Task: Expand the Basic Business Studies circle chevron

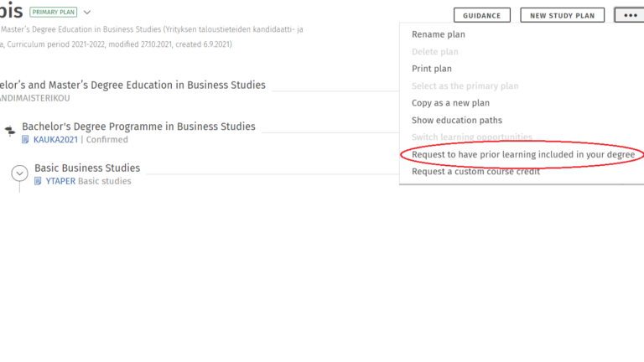Action: point(20,173)
